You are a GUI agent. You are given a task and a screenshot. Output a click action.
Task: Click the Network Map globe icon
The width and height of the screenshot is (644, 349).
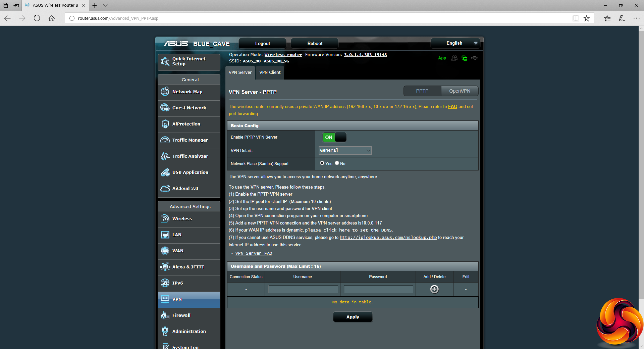tap(165, 92)
